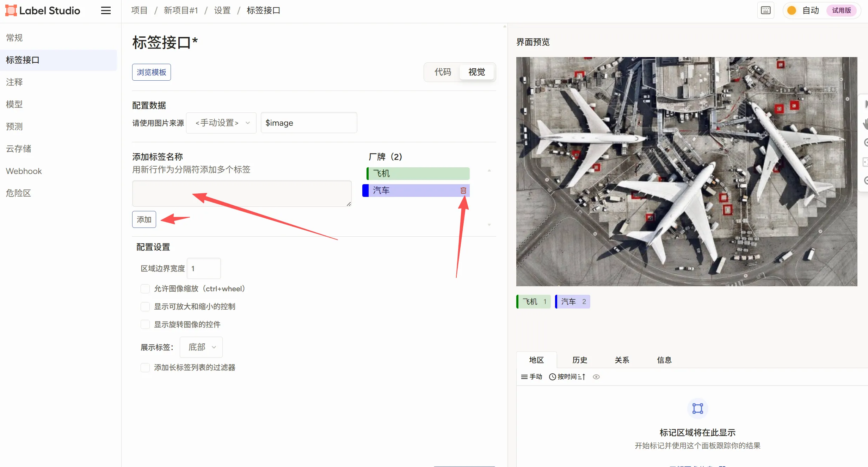868x467 pixels.
Task: Toggle region visibility eye icon
Action: tap(596, 377)
